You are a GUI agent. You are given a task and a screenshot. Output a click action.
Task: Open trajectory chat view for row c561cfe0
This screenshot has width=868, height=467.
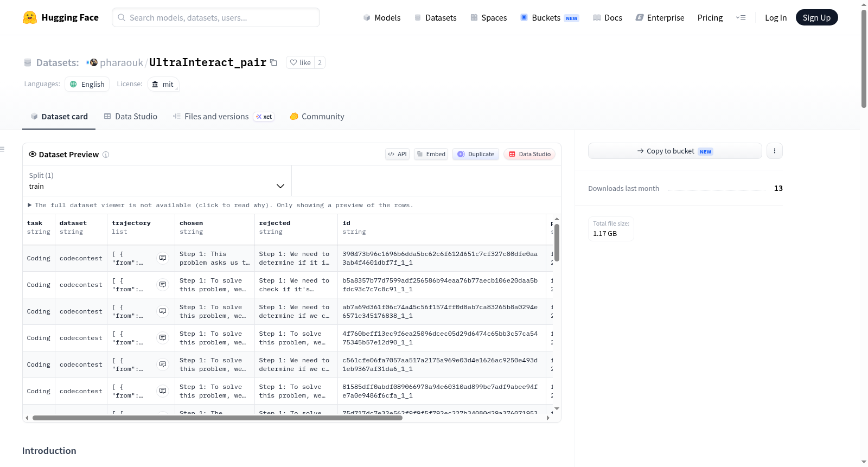pyautogui.click(x=163, y=364)
